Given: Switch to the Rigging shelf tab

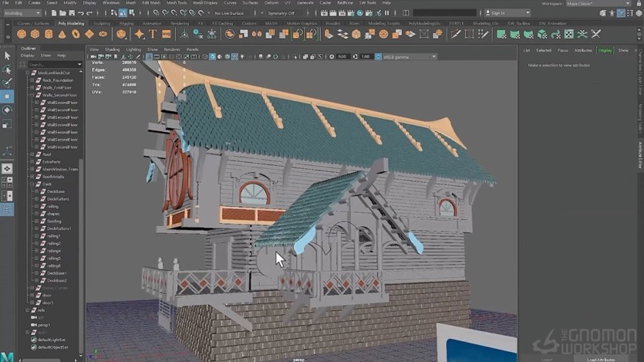Looking at the screenshot, I should click(126, 23).
